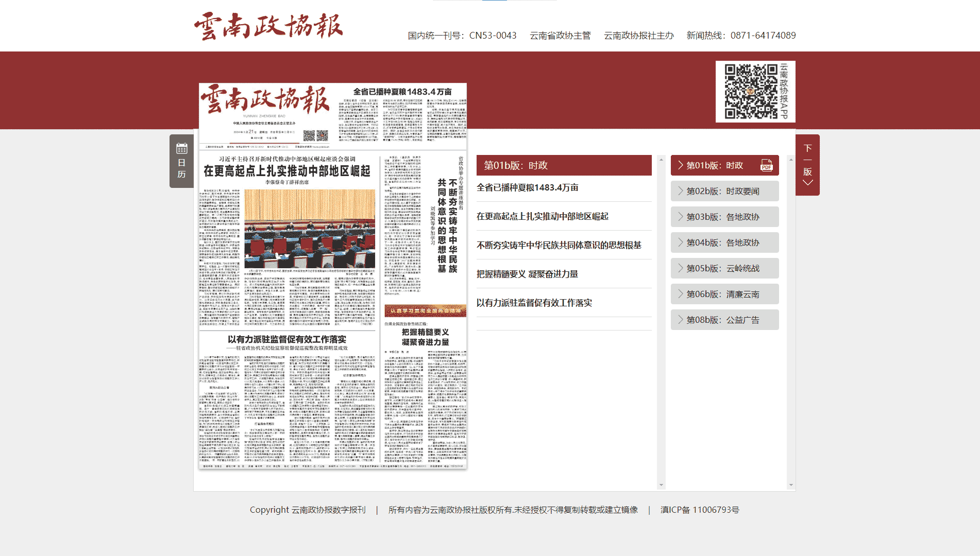Open the calendar icon in the 日历 tab

pos(181,149)
